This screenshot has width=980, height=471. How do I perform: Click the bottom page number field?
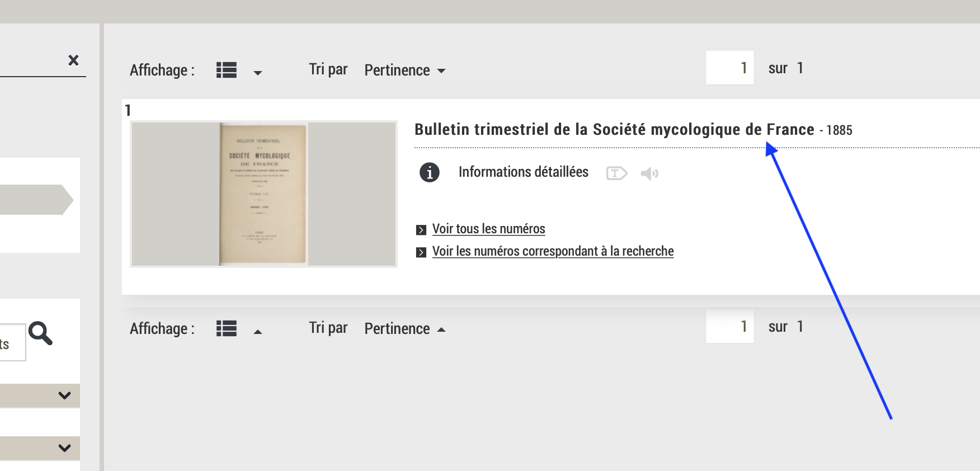tap(729, 327)
